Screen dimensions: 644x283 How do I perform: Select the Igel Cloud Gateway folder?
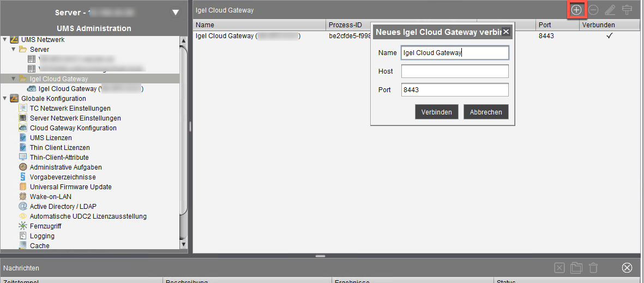(x=59, y=79)
